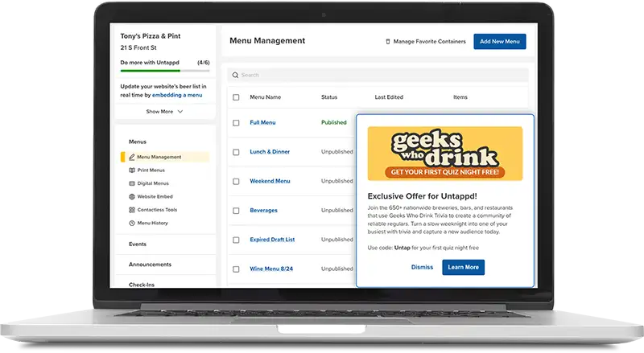
Task: Click the 21 S Front St address
Action: pos(138,48)
